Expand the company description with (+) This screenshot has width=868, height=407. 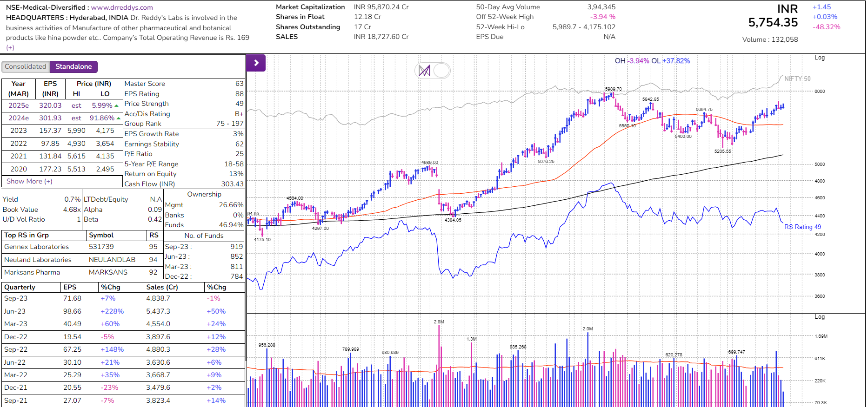(x=10, y=47)
